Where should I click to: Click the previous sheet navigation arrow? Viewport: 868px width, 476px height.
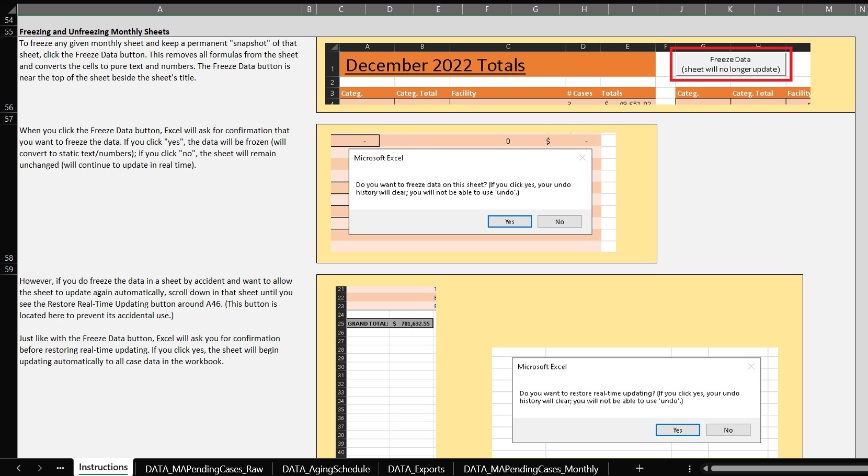[x=19, y=468]
